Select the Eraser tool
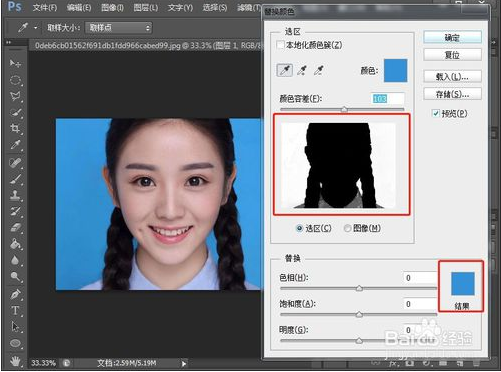The width and height of the screenshot is (501, 372). pos(15,228)
